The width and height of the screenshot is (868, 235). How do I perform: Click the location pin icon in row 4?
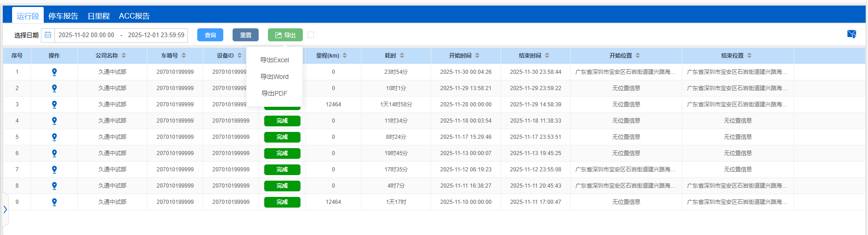[x=54, y=121]
